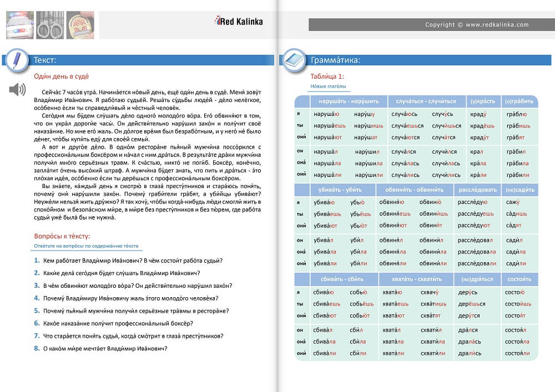Click the cell случаются
Screen dimensions: 555x392
(405, 138)
